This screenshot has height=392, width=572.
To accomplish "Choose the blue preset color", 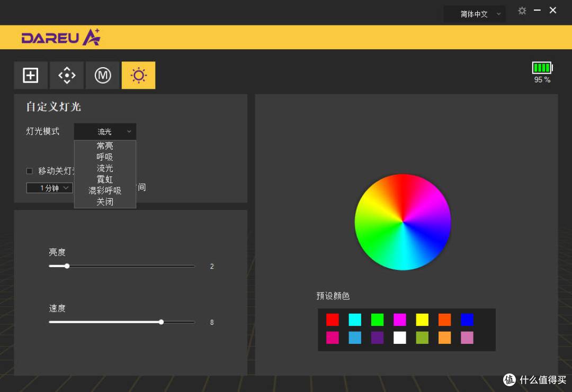I will (x=467, y=320).
